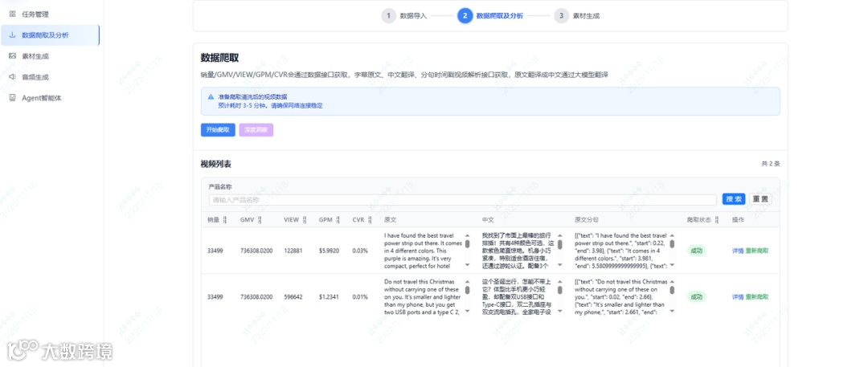Click the 成功 status badge in second row

coord(696,296)
